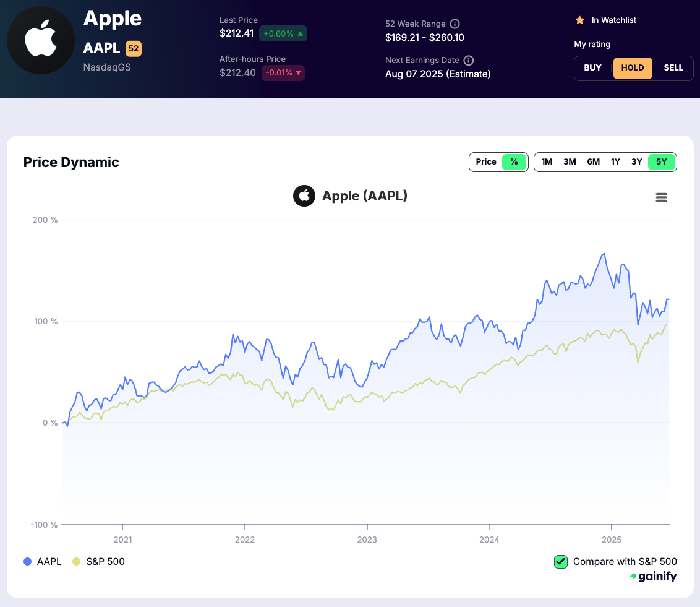The height and width of the screenshot is (607, 700).
Task: Click the Price Dynamic heading
Action: (x=71, y=162)
